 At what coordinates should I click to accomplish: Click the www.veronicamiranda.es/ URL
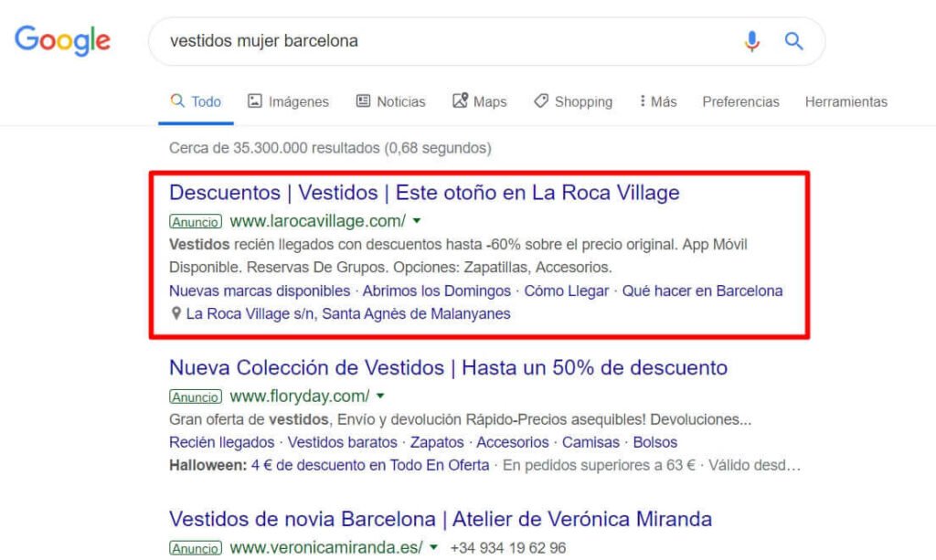[x=326, y=547]
